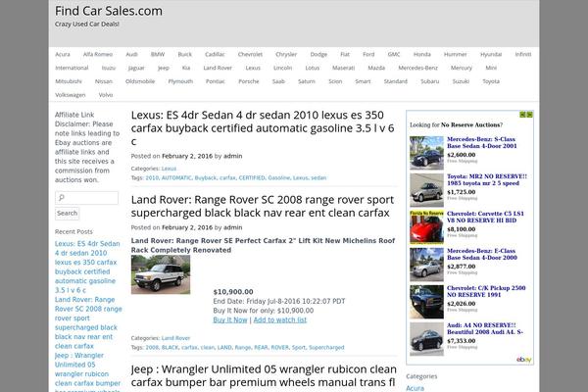Open the Acura menu item
The width and height of the screenshot is (588, 392).
pos(63,55)
